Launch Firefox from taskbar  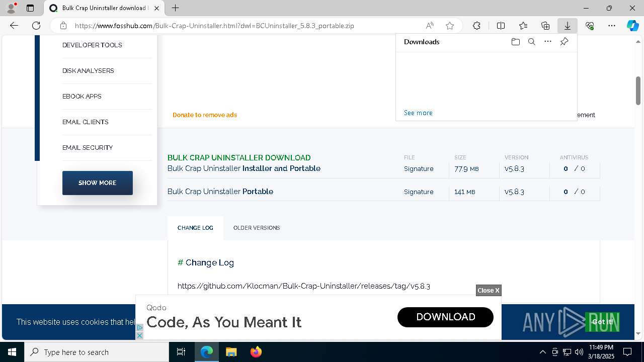click(x=256, y=352)
